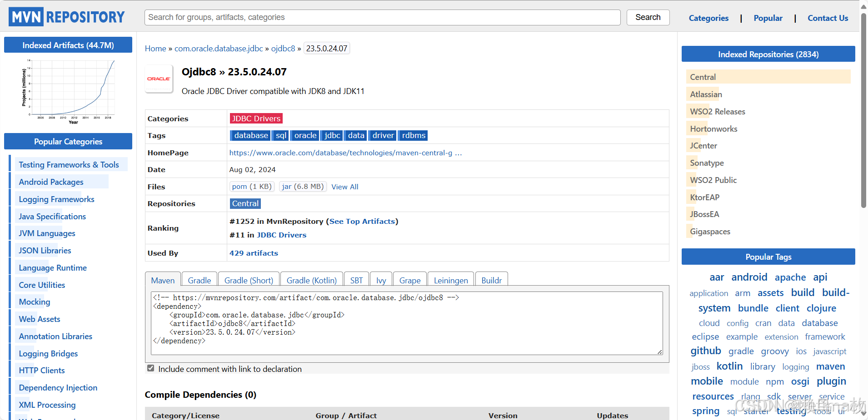This screenshot has height=420, width=868.
Task: Switch to the Gradle (Short) tab
Action: (x=249, y=280)
